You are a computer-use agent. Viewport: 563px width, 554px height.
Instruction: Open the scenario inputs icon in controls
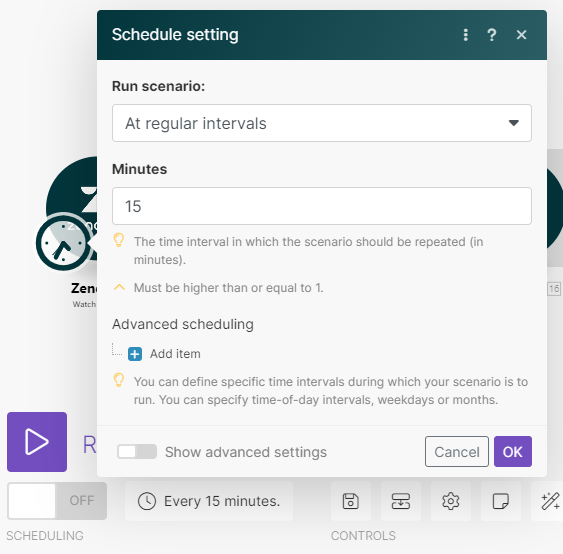[x=401, y=501]
